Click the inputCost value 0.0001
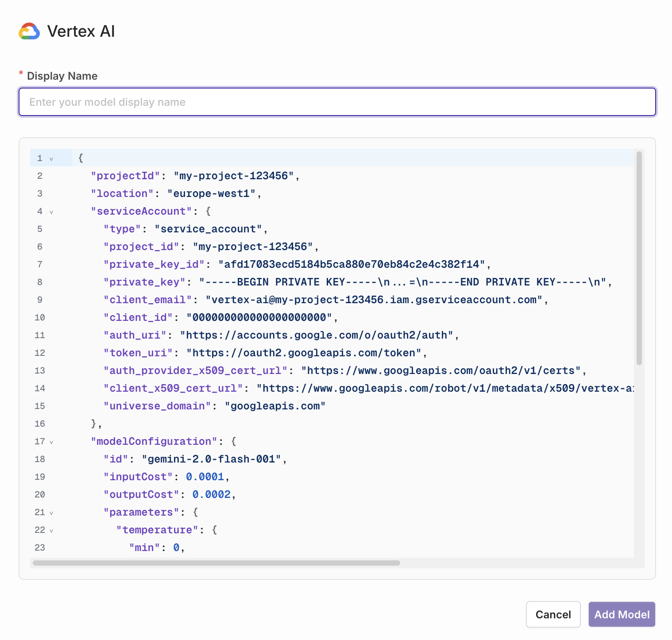 (205, 477)
